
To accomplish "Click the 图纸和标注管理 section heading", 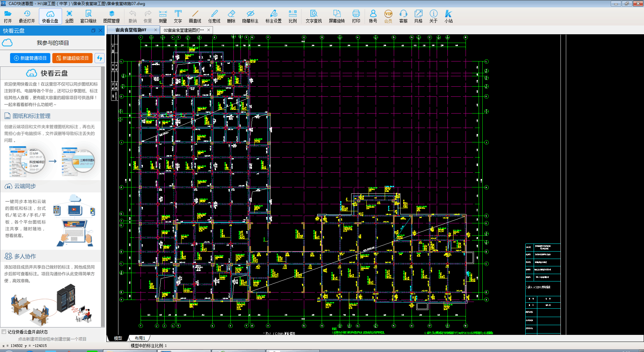I will (32, 116).
